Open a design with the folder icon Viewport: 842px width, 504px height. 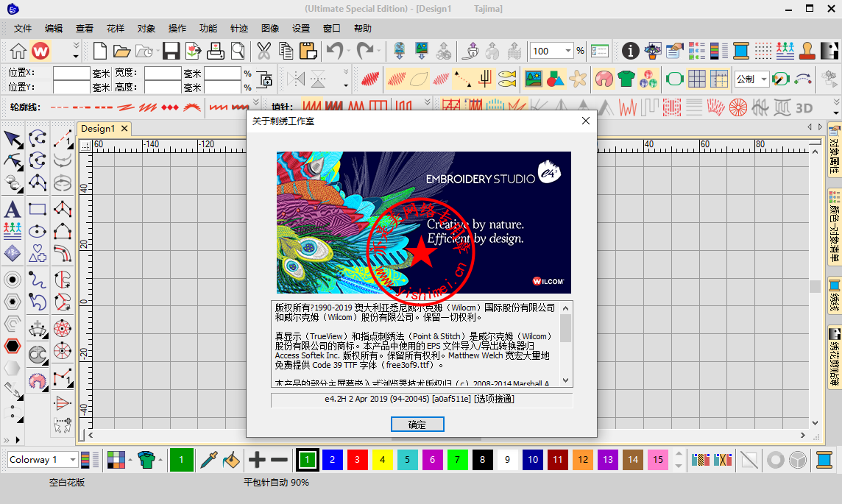pos(122,51)
